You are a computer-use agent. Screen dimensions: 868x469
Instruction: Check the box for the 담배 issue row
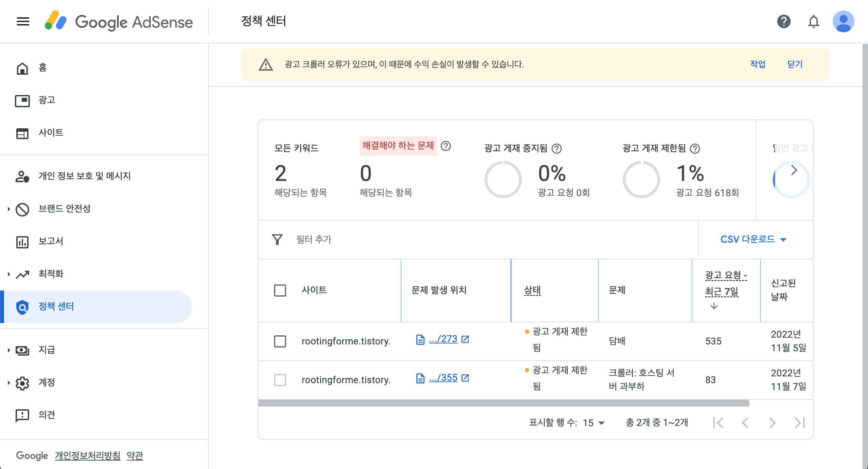click(x=280, y=341)
